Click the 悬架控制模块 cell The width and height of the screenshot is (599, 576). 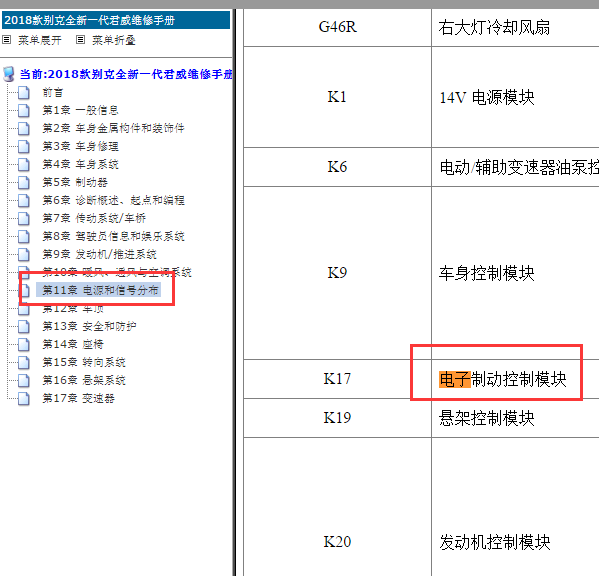(515, 418)
